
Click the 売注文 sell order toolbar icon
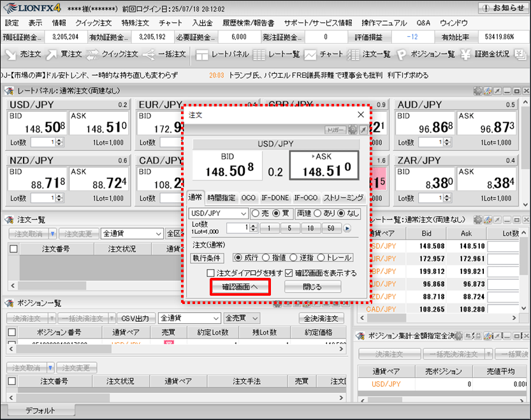pyautogui.click(x=23, y=54)
